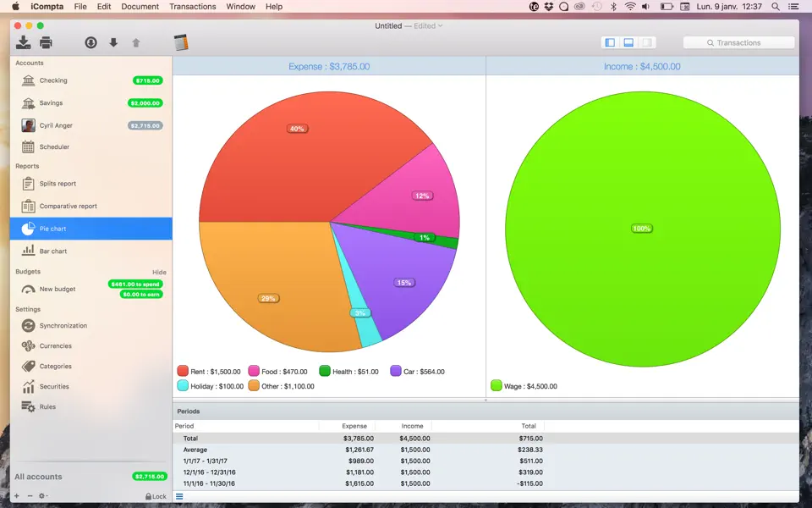
Task: Open the Transactions menu in menu bar
Action: (x=192, y=7)
